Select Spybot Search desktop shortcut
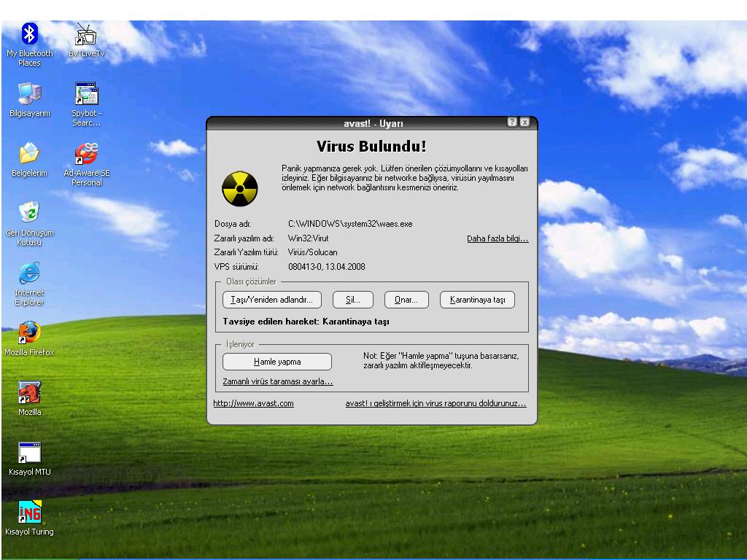 point(86,104)
